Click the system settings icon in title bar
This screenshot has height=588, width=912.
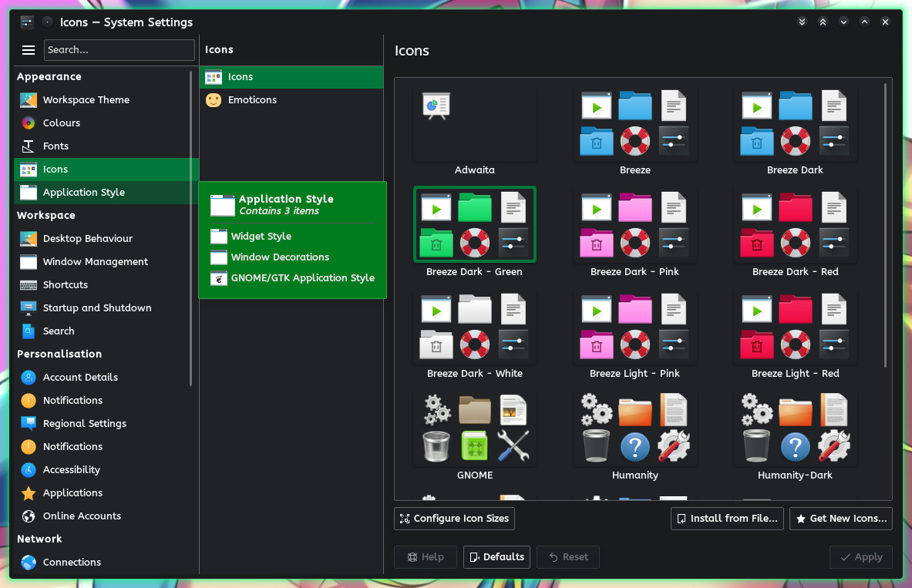[27, 22]
